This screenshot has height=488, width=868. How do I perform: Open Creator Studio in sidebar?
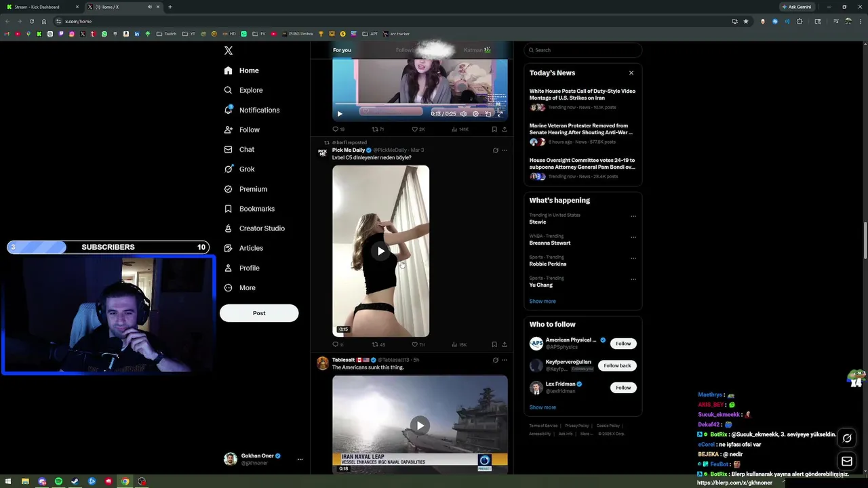click(254, 228)
